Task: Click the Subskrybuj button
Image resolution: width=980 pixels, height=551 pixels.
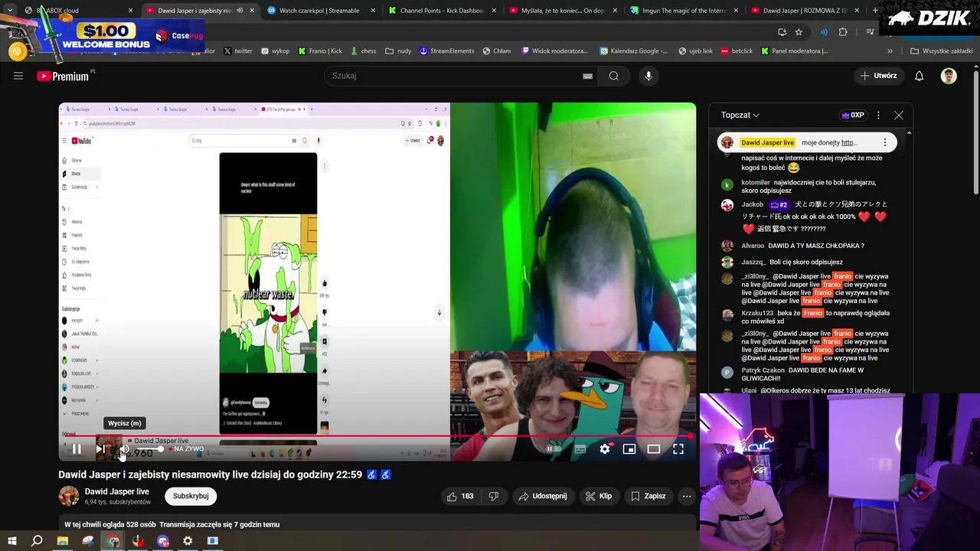Action: pyautogui.click(x=191, y=496)
